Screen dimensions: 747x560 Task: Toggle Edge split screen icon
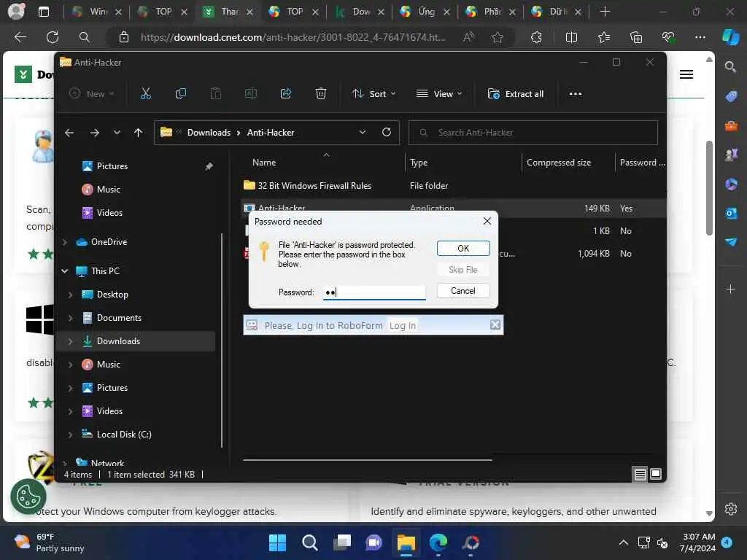click(x=571, y=37)
